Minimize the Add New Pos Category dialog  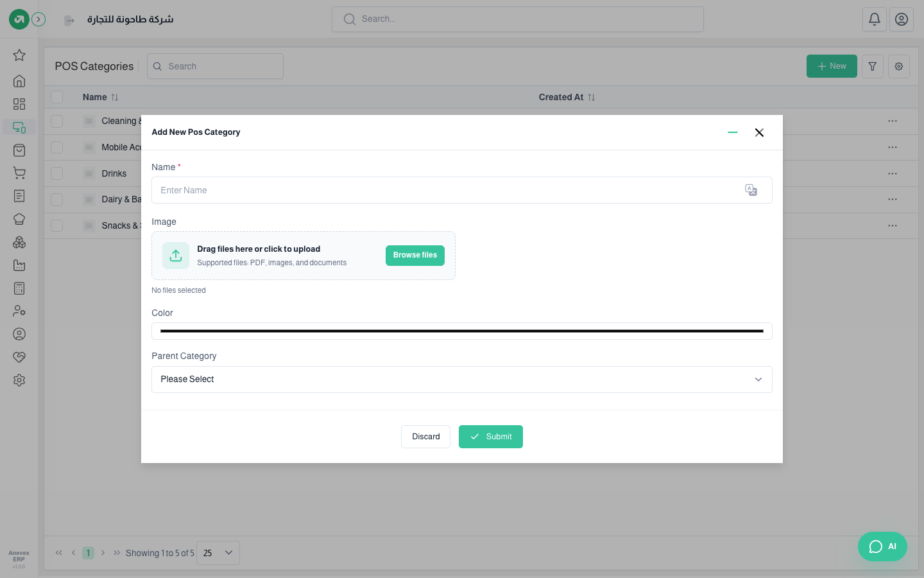click(x=733, y=132)
